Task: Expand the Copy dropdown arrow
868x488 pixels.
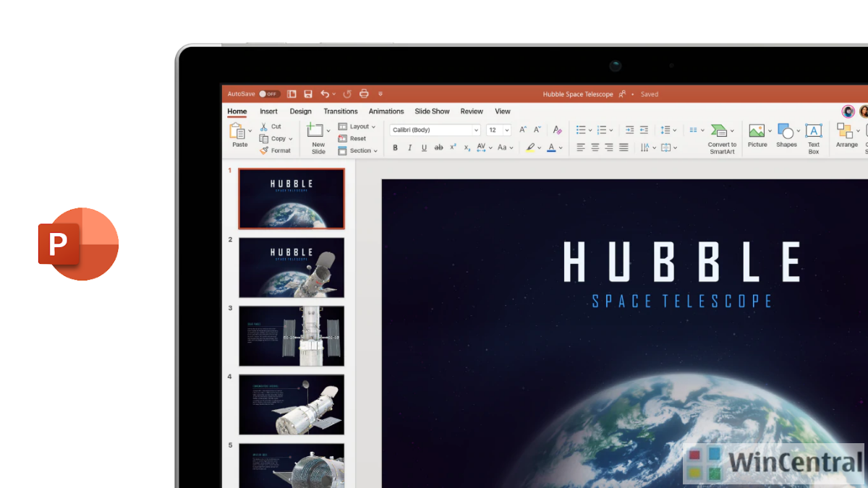Action: click(291, 139)
